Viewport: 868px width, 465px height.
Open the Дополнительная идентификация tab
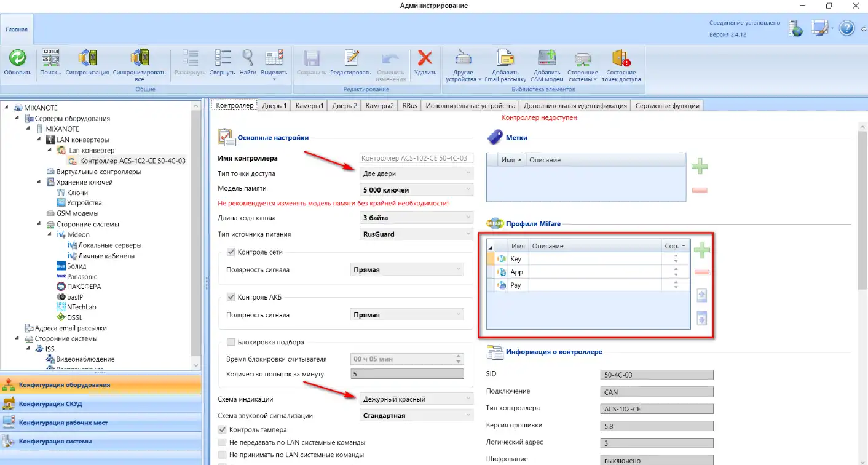point(575,106)
